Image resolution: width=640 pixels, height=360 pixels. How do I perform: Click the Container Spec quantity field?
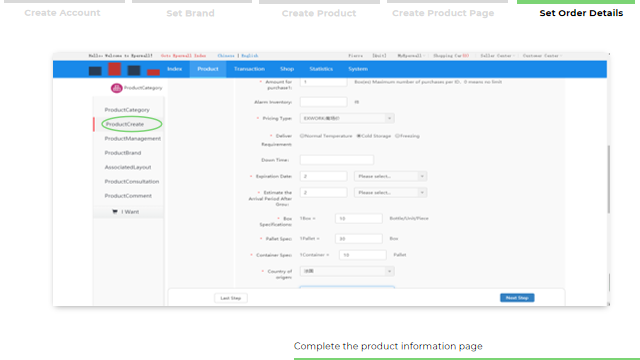[x=362, y=255]
